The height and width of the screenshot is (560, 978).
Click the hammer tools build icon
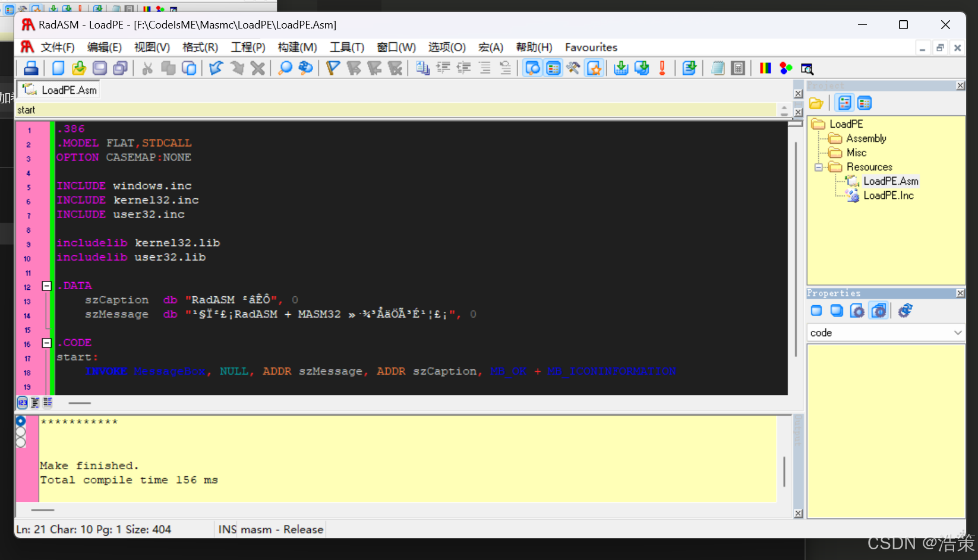pyautogui.click(x=573, y=68)
